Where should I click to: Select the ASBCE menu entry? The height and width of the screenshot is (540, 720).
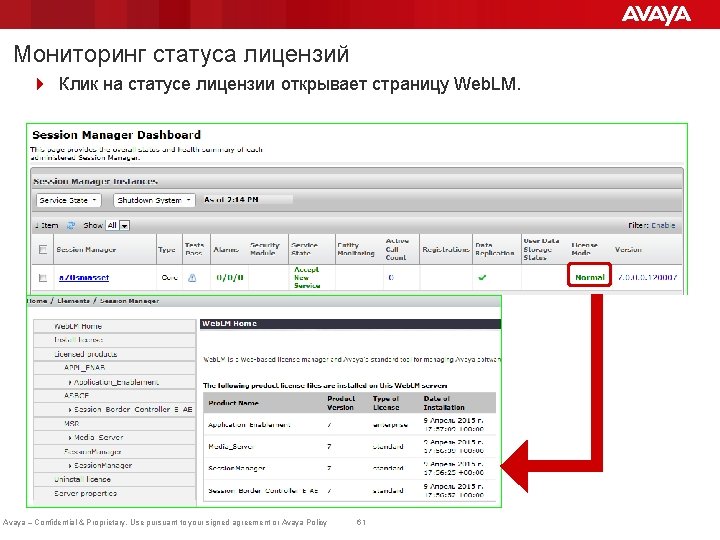click(x=77, y=395)
